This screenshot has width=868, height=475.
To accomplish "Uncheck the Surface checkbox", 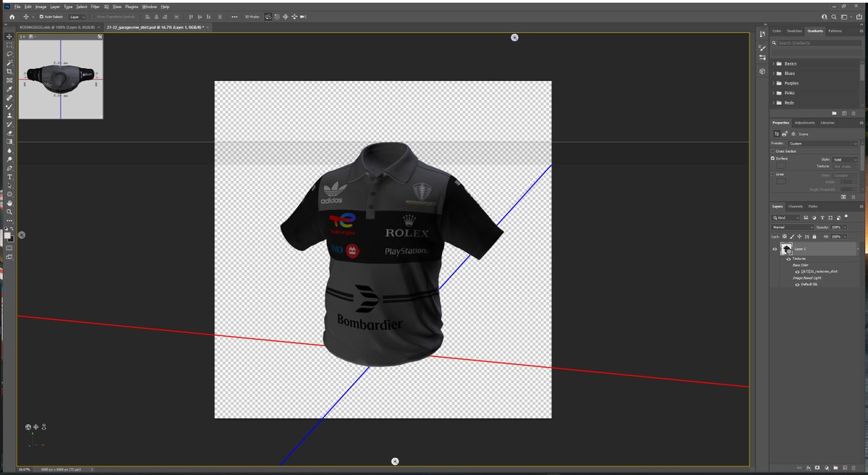I will [x=773, y=159].
